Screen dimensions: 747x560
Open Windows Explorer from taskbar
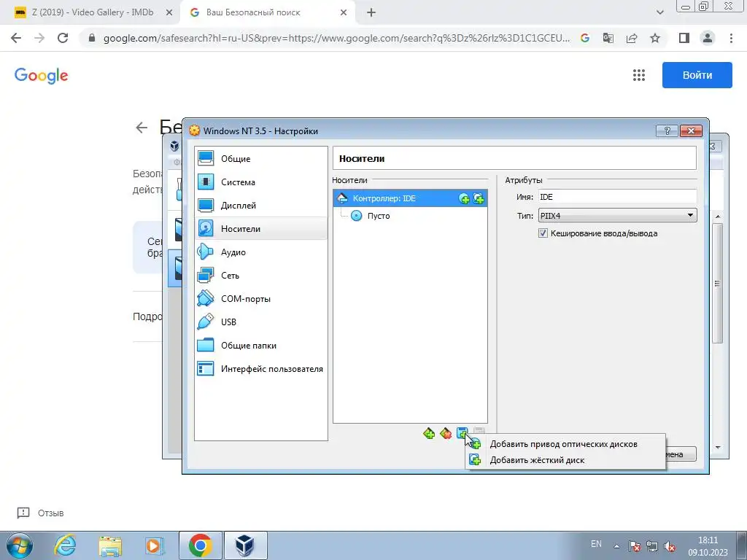(x=110, y=545)
